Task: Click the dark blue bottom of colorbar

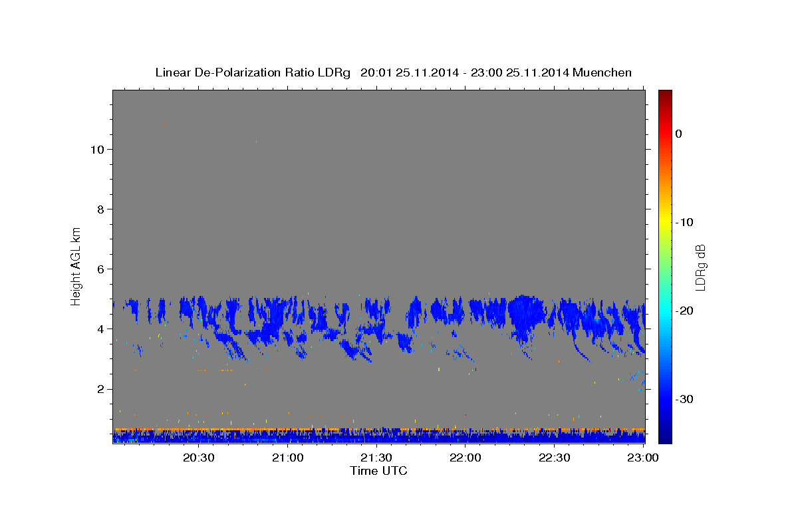Action: pyautogui.click(x=665, y=437)
